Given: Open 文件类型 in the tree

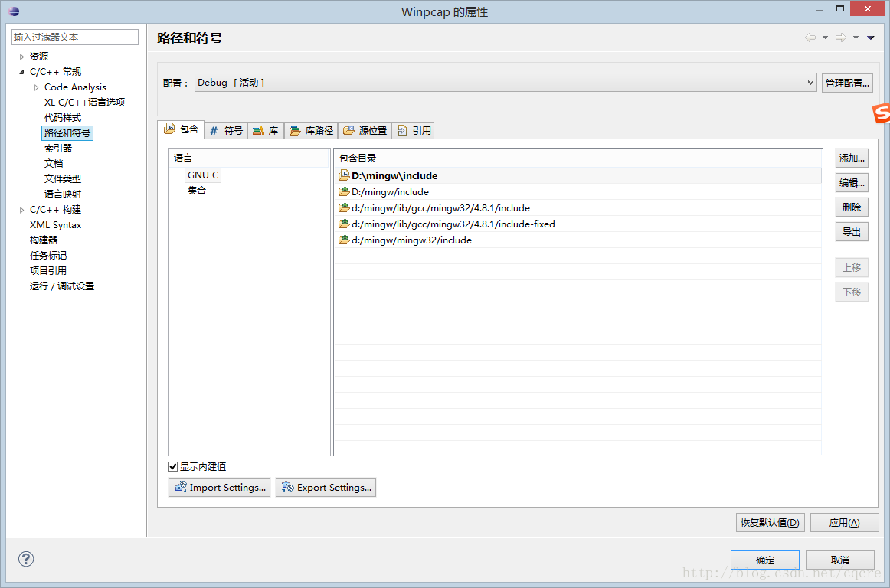Looking at the screenshot, I should click(x=63, y=179).
